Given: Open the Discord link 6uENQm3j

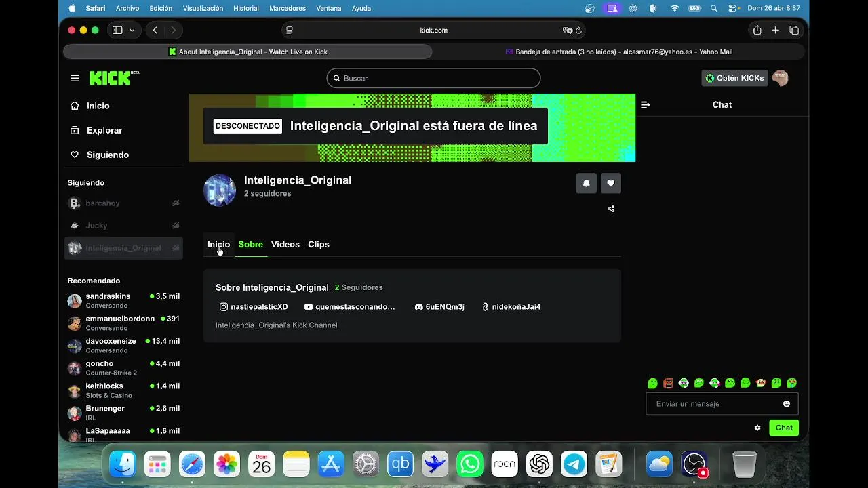Looking at the screenshot, I should point(439,307).
